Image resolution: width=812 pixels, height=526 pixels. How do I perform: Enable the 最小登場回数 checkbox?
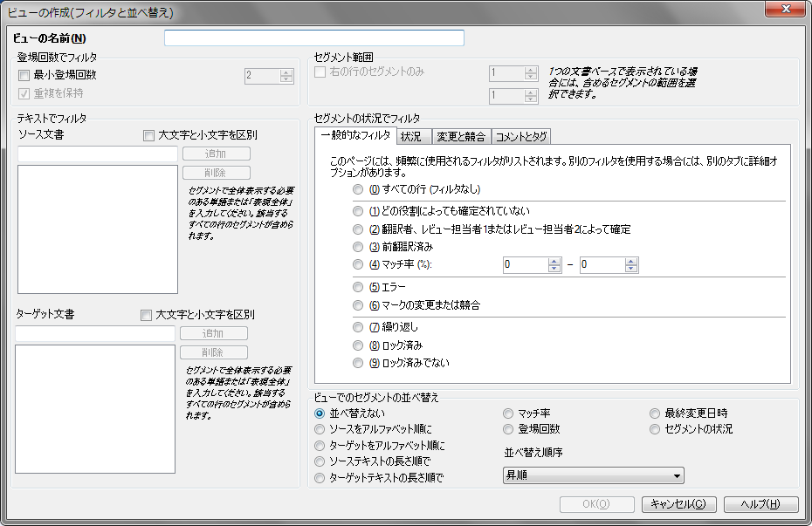[24, 76]
